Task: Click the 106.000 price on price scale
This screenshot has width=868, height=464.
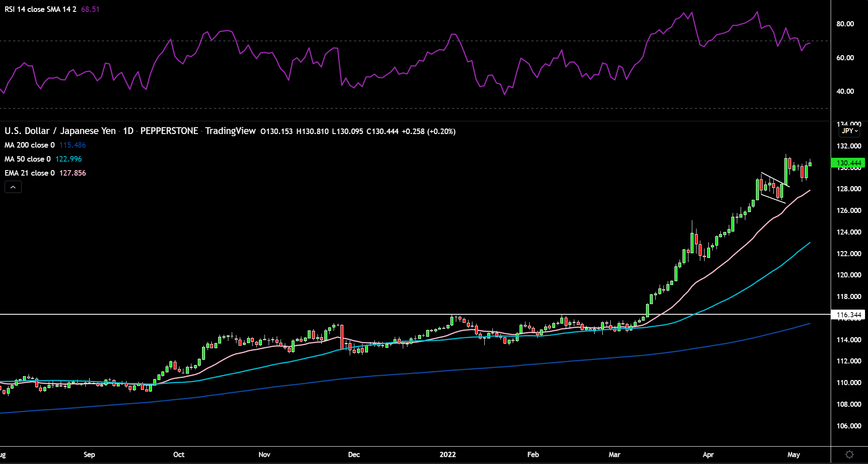Action: (x=849, y=426)
